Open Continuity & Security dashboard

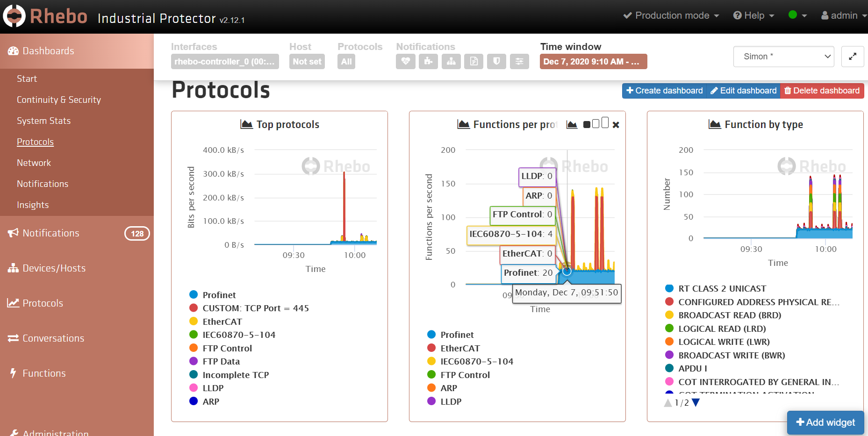(x=59, y=100)
